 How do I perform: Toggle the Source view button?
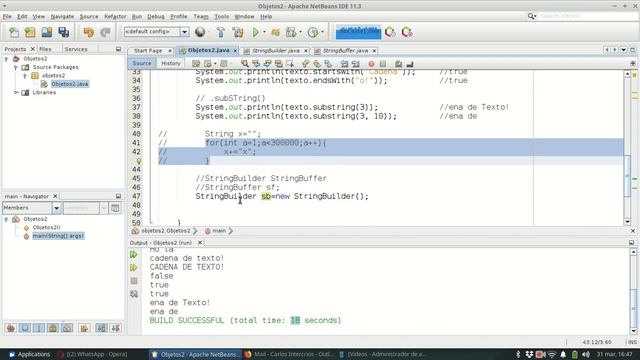142,63
